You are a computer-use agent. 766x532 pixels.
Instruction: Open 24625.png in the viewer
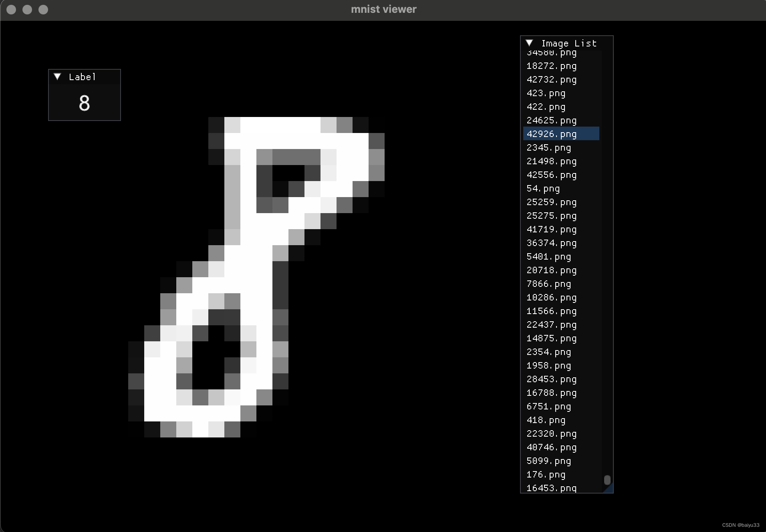[561, 120]
